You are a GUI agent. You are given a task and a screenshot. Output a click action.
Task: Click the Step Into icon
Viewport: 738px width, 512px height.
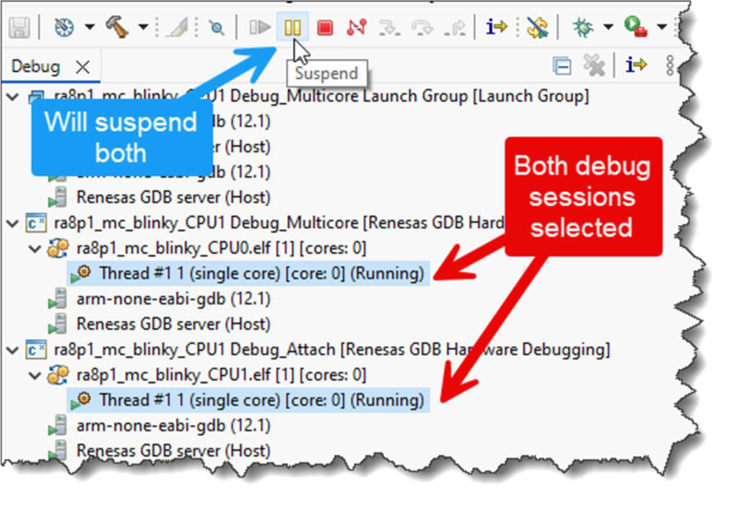coord(389,28)
